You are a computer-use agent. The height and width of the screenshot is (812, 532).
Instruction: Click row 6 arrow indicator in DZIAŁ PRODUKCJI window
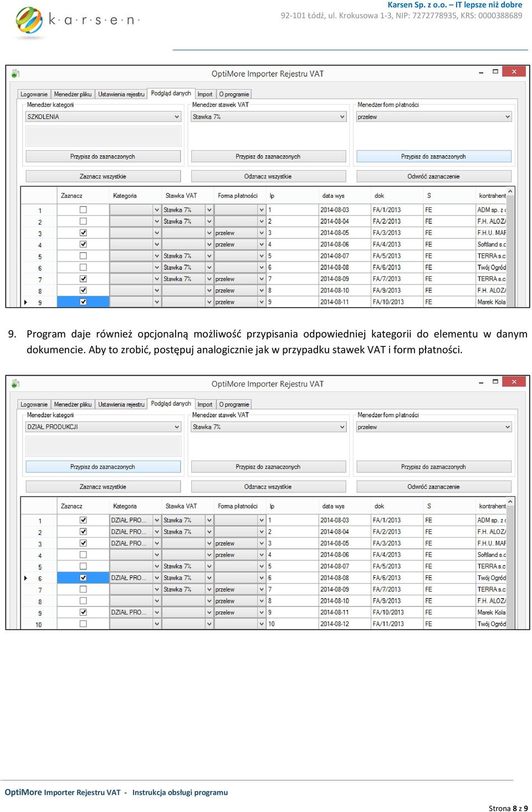tap(25, 578)
